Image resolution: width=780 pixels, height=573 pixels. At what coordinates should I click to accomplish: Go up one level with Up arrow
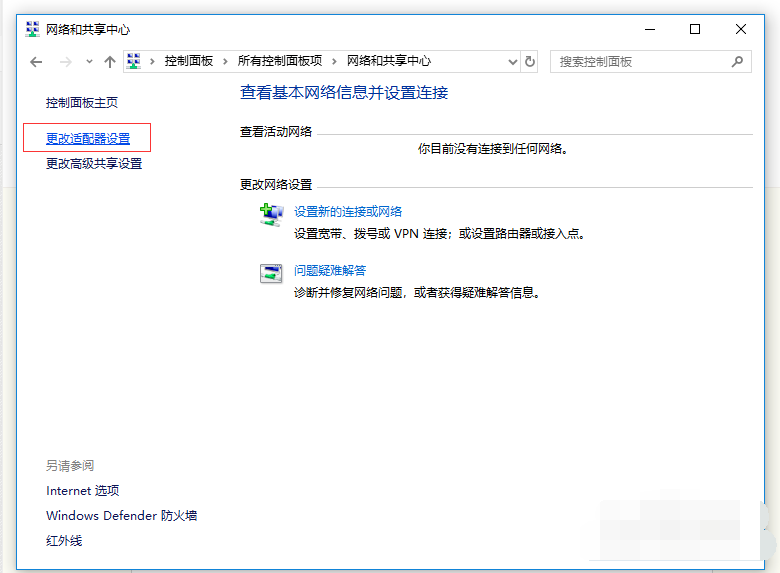pyautogui.click(x=110, y=62)
